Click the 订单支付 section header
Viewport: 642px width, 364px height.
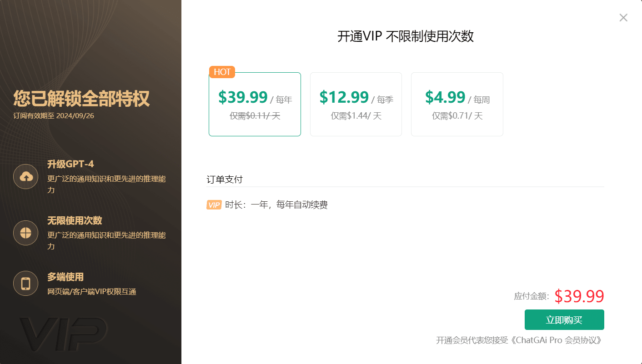224,179
